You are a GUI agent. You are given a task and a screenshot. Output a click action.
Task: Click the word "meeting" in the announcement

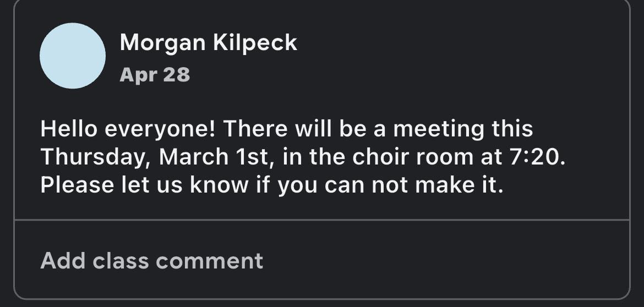[438, 129]
